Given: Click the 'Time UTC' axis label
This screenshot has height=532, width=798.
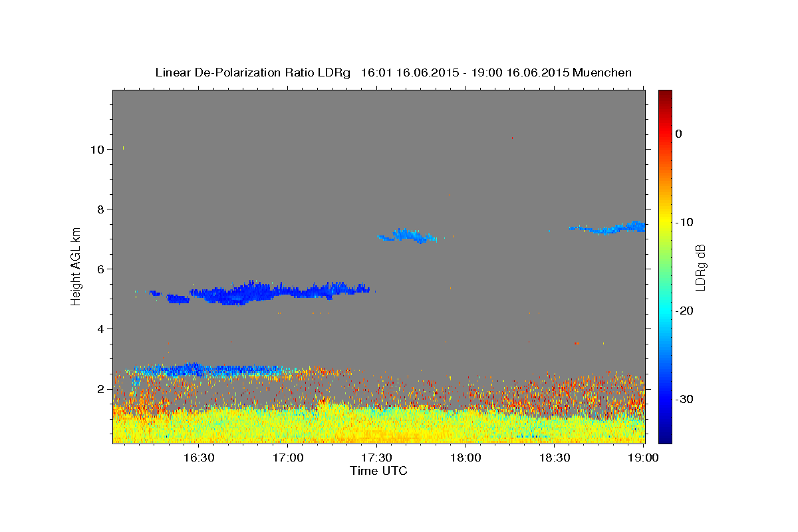Looking at the screenshot, I should (378, 471).
